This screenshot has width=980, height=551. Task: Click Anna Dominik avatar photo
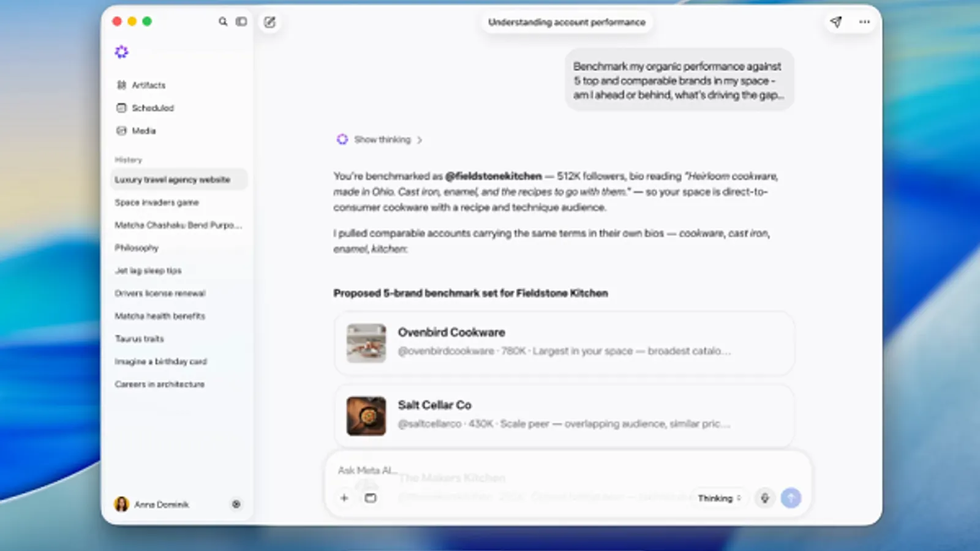point(121,504)
